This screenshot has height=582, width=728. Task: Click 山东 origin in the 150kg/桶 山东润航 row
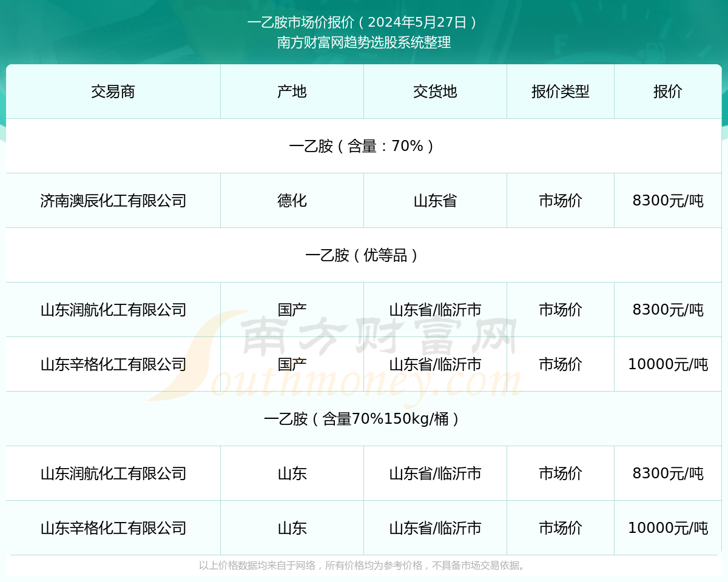click(292, 473)
